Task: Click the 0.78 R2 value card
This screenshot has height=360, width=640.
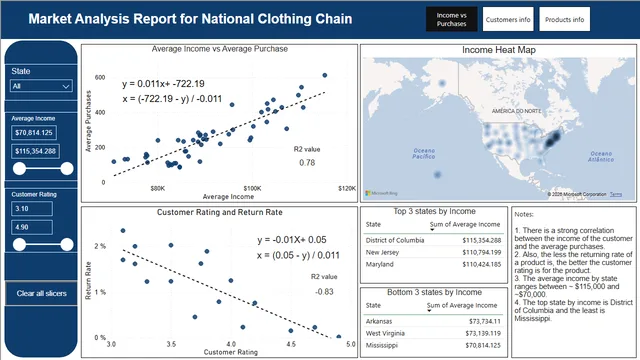Action: (307, 162)
